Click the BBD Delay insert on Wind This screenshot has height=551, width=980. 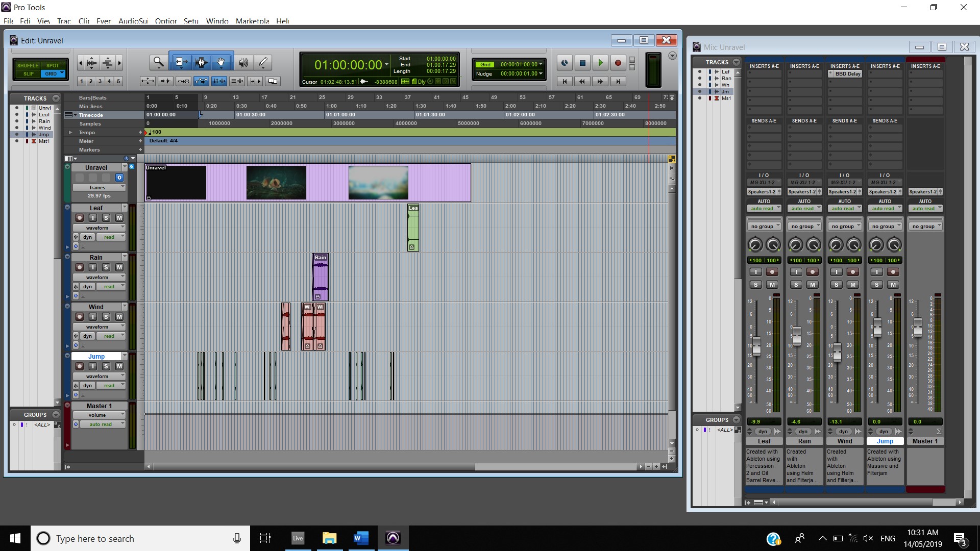coord(847,73)
